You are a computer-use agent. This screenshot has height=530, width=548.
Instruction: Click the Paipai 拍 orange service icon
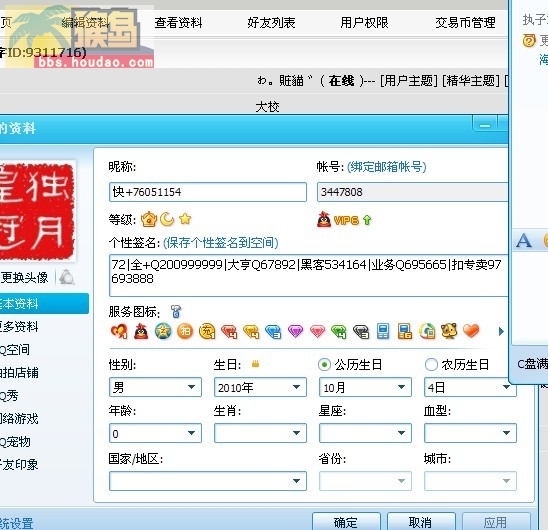pos(185,331)
